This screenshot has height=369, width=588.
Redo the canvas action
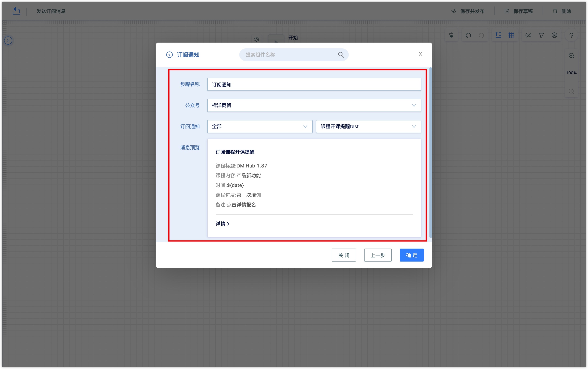point(481,35)
